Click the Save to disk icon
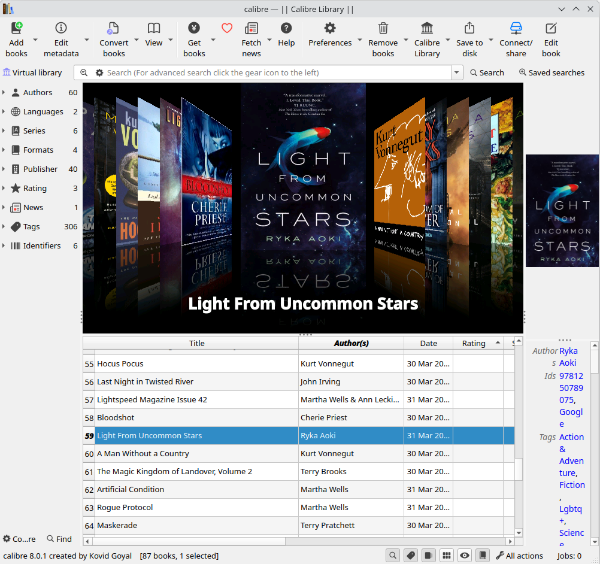Image resolution: width=600 pixels, height=564 pixels. [x=469, y=29]
